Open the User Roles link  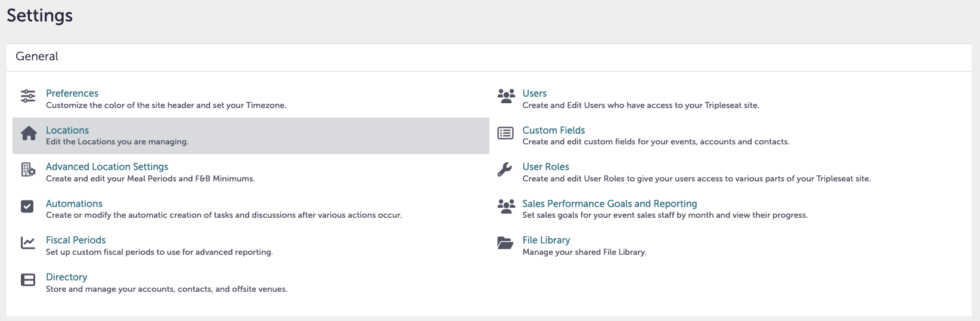tap(546, 166)
